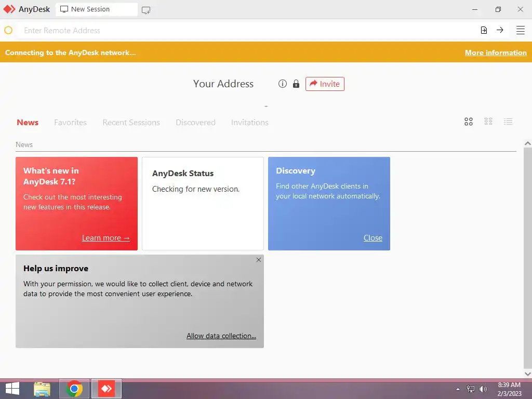This screenshot has height=399, width=532.
Task: Open File Explorer from taskbar
Action: (42, 389)
